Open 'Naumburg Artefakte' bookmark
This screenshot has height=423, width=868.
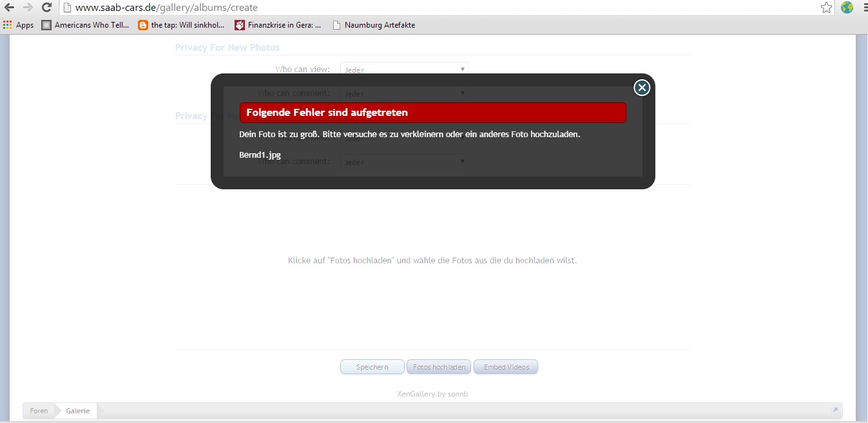click(373, 25)
